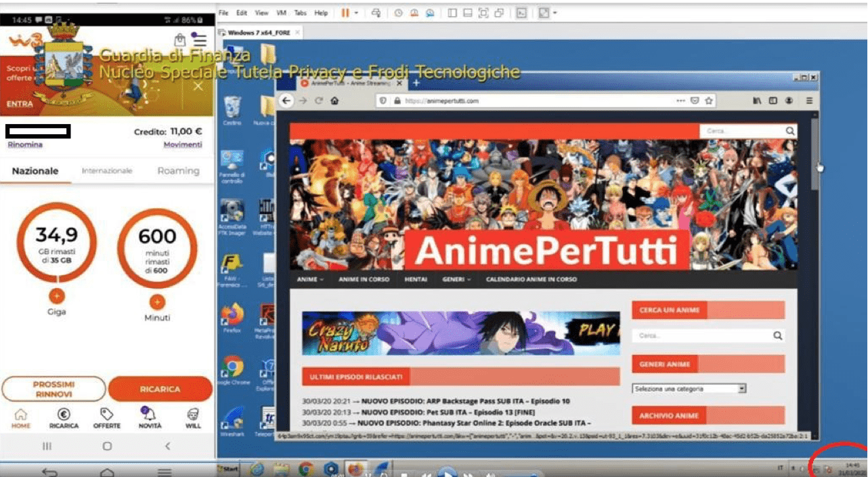Open Firefox page actions three-dot menu

point(680,100)
